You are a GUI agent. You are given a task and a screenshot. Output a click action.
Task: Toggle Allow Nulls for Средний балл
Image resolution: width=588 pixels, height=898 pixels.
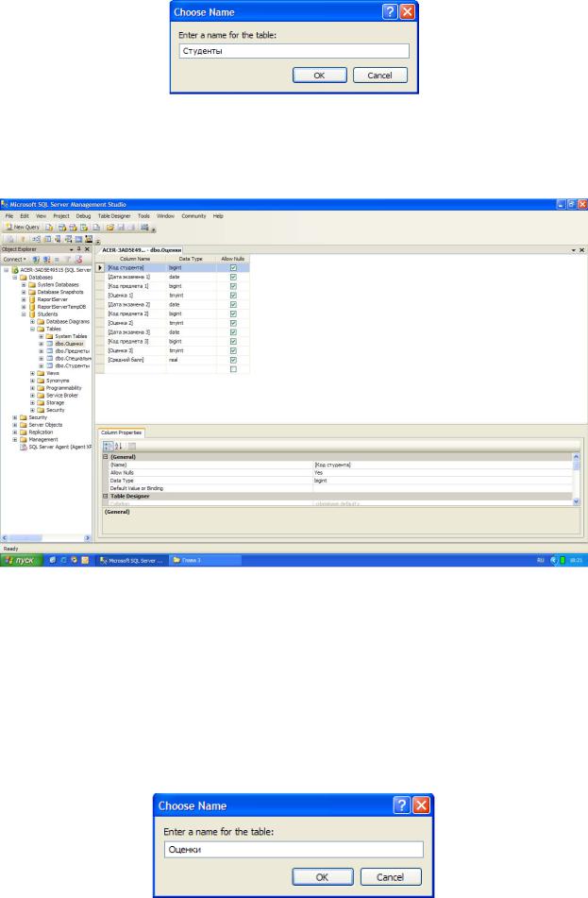click(233, 360)
